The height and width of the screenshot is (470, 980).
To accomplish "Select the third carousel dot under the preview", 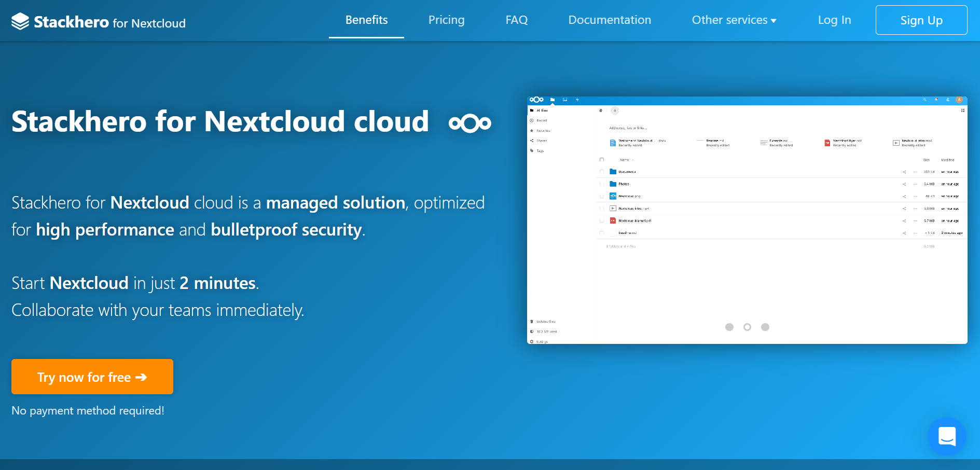I will click(x=765, y=327).
